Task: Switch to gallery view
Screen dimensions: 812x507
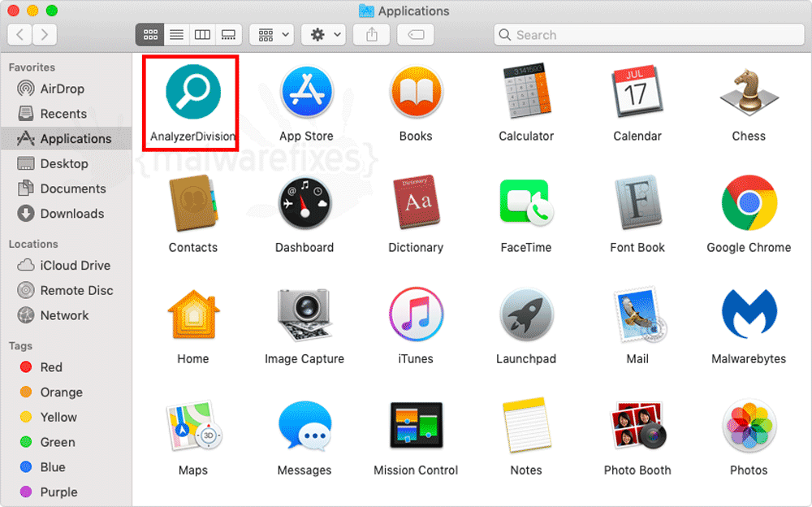Action: tap(228, 35)
